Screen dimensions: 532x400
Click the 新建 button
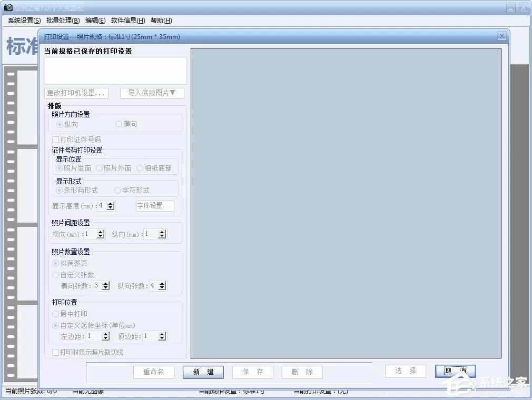pyautogui.click(x=203, y=372)
